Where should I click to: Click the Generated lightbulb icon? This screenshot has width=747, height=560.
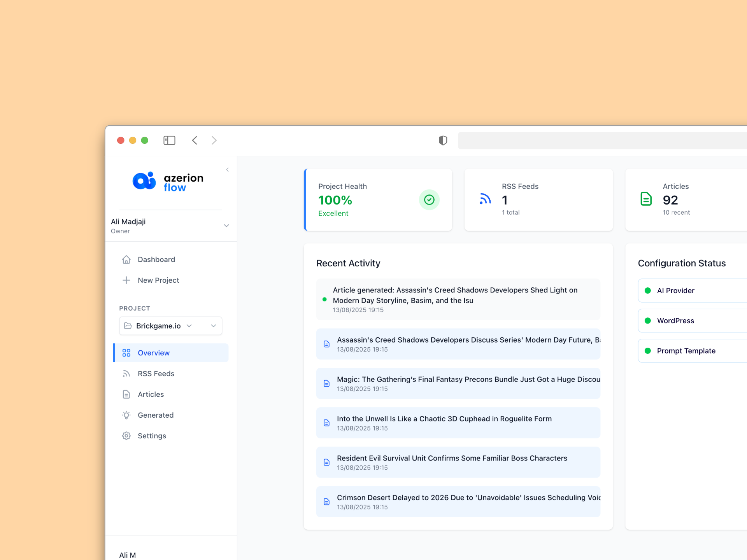click(x=126, y=415)
